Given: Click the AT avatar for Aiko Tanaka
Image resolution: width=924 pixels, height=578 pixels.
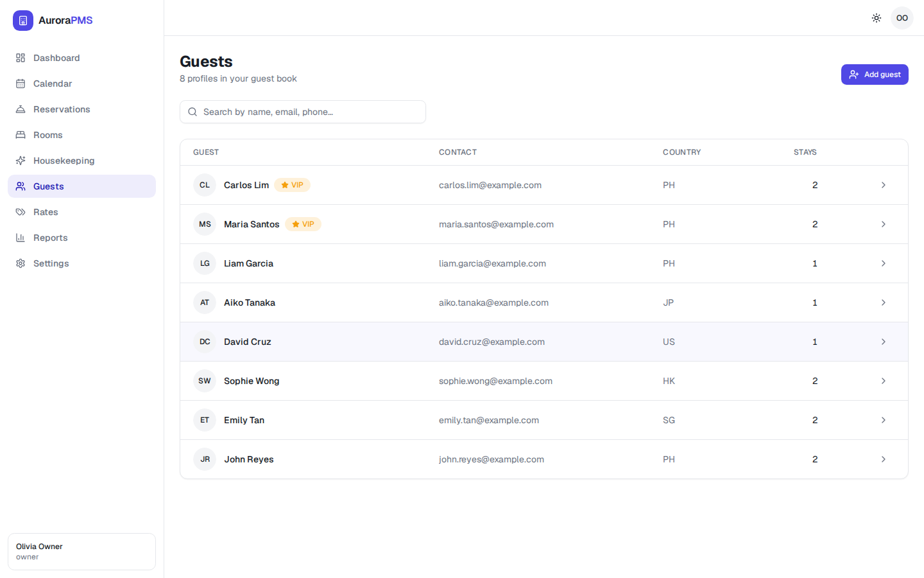Looking at the screenshot, I should pyautogui.click(x=205, y=302).
